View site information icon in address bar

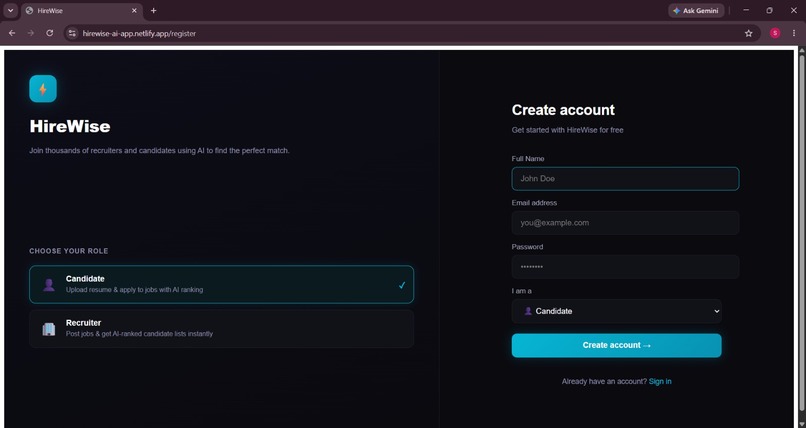[x=72, y=33]
